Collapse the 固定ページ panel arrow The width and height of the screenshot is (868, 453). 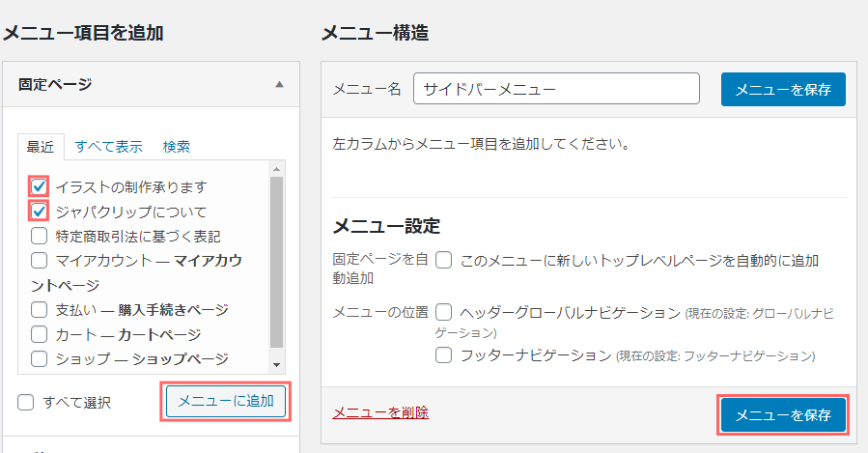coord(279,84)
